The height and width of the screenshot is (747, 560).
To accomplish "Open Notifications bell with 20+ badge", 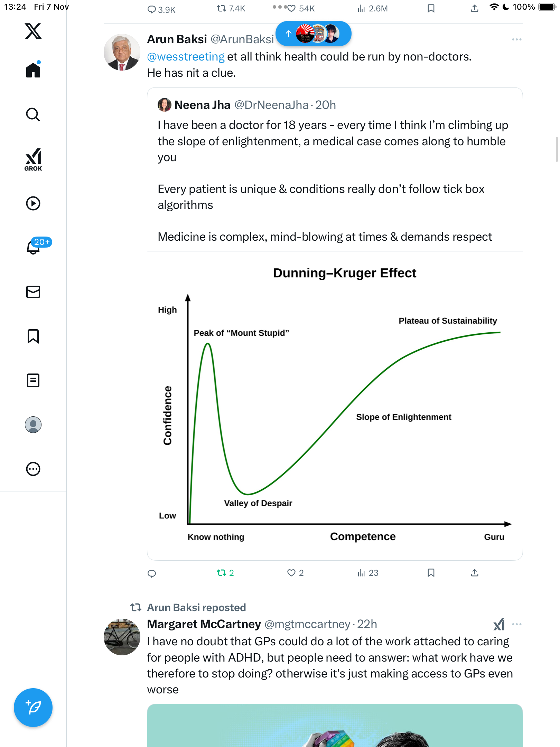I will point(33,247).
